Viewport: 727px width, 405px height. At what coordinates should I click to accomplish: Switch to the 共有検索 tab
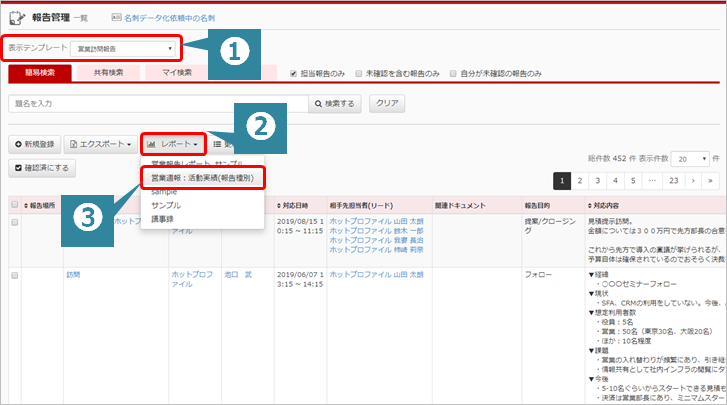point(110,73)
